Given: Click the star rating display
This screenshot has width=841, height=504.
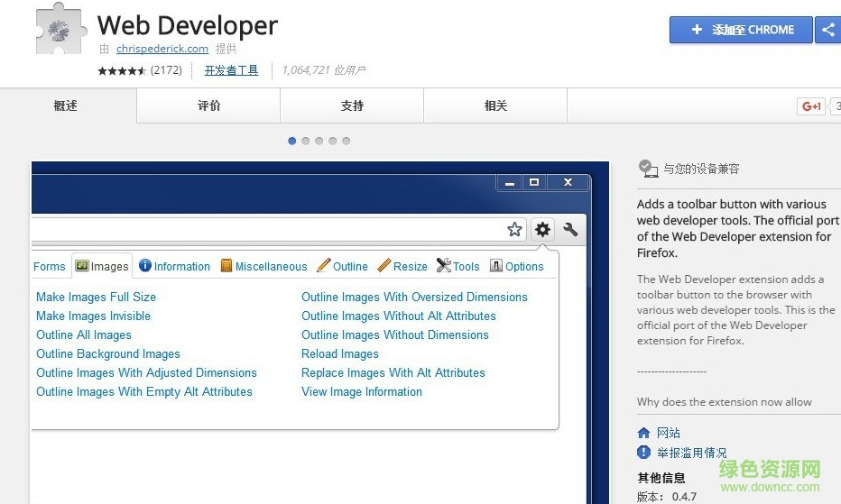Looking at the screenshot, I should pos(121,70).
